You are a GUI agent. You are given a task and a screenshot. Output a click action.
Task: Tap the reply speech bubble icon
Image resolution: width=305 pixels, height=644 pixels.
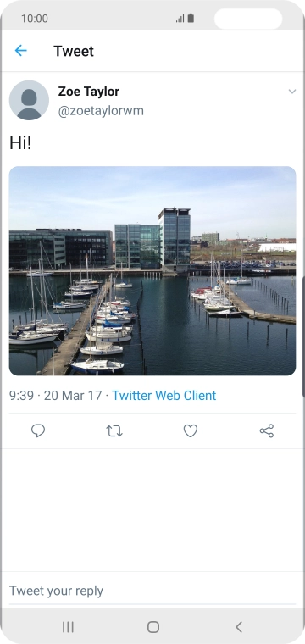pos(38,430)
